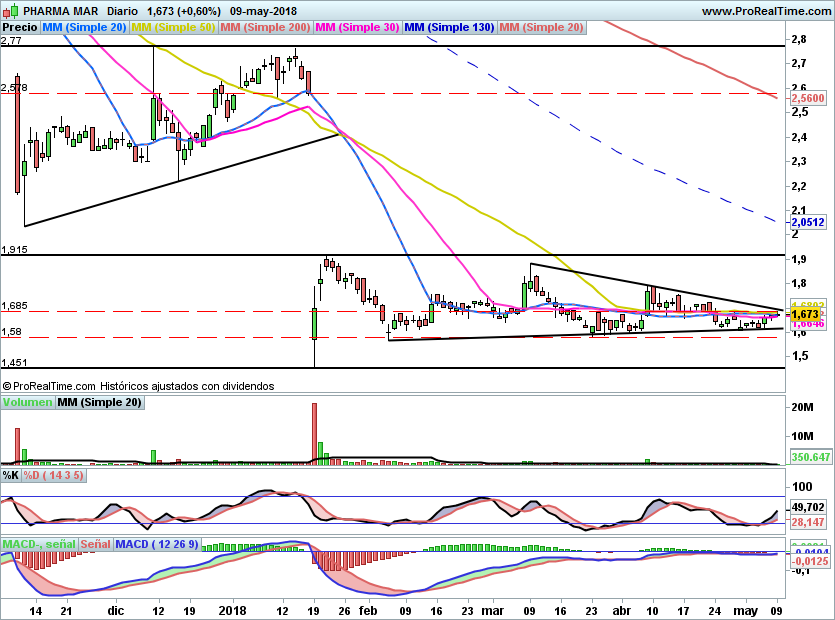Select the 1,451 support level label
835x620 pixels.
pos(14,362)
